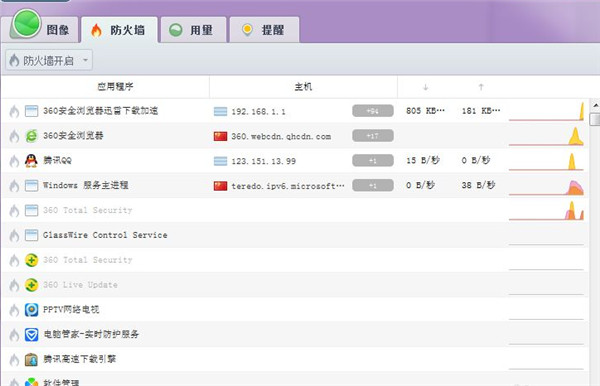Open traffic mini-graph for 360安全浏览器

click(x=546, y=136)
